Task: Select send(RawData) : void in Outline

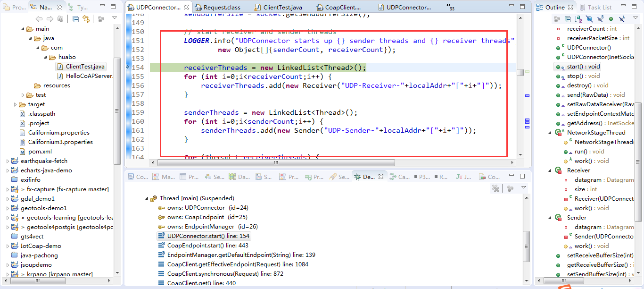Action: 590,95
